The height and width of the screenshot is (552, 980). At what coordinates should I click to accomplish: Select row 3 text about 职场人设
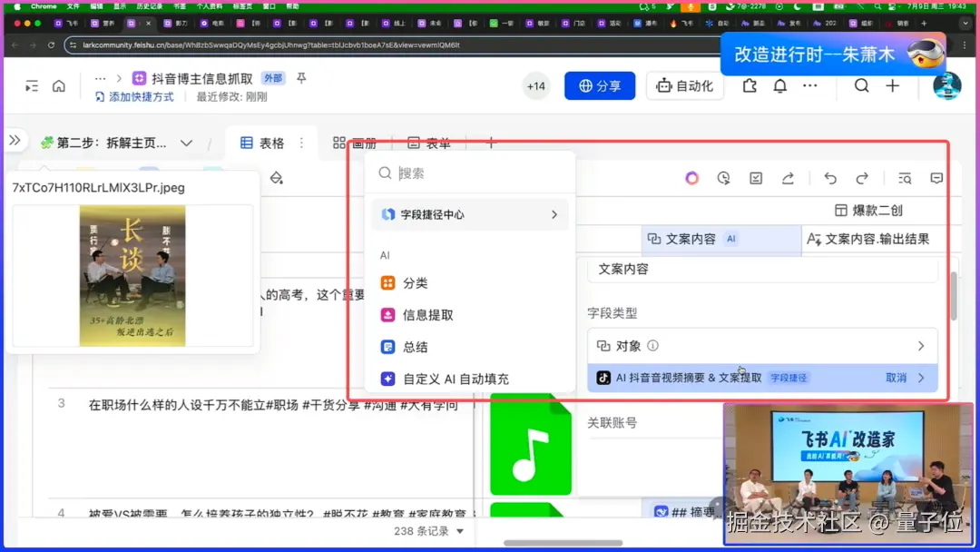pos(273,405)
